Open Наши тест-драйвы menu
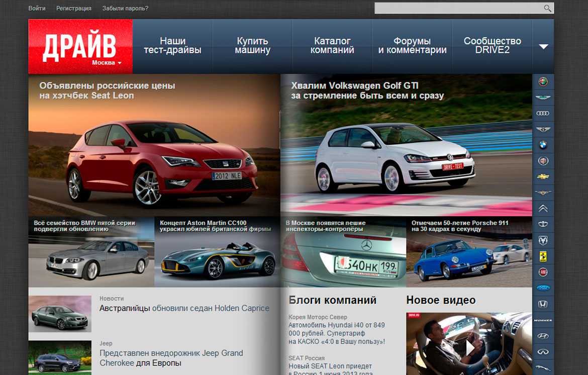Screen dimensions: 588x375 [172, 46]
